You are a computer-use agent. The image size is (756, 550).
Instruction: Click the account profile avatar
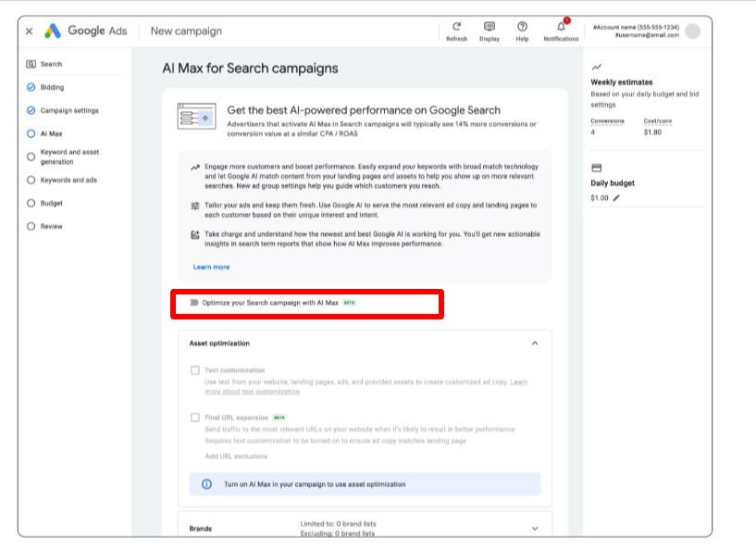(x=692, y=31)
